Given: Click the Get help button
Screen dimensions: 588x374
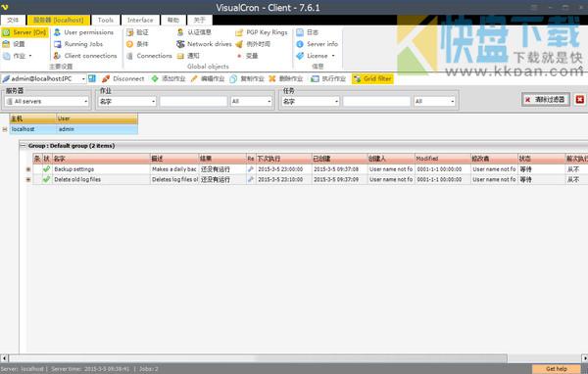Looking at the screenshot, I should [x=557, y=369].
